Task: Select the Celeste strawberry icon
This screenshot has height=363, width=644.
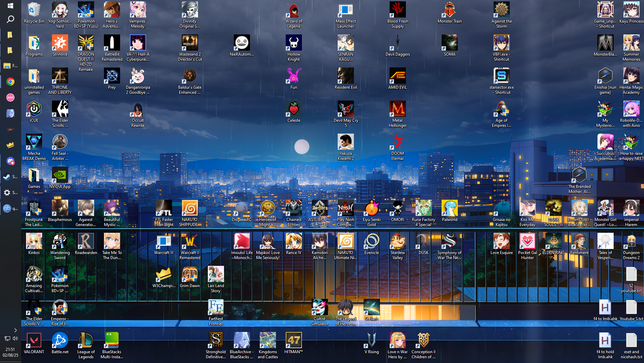Action: (x=293, y=112)
